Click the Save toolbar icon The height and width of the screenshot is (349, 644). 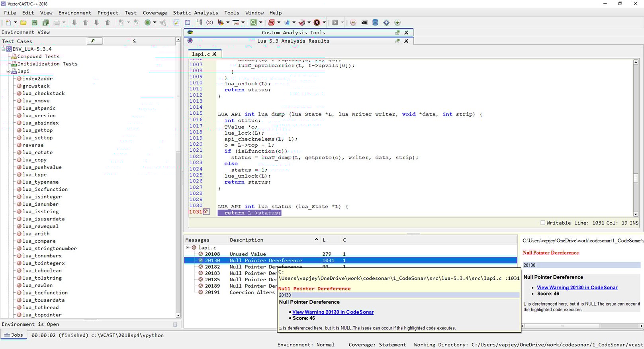pos(35,23)
